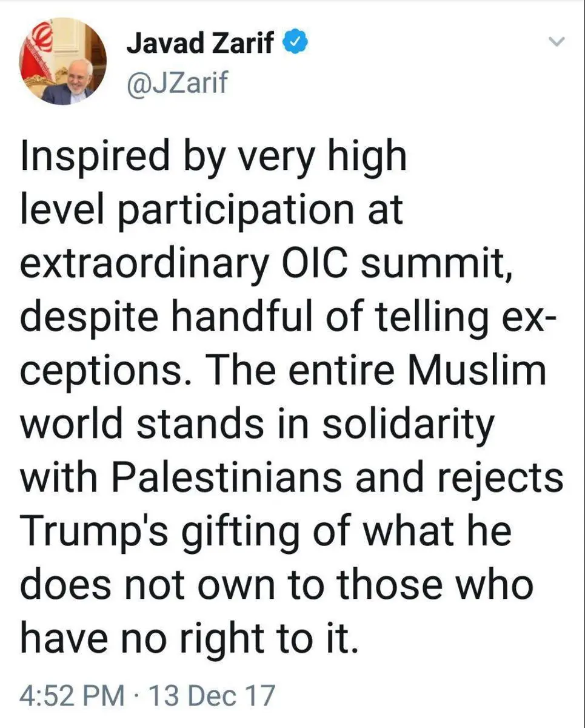
Task: Click the word "Inspired" in the tweet
Action: click(x=94, y=158)
